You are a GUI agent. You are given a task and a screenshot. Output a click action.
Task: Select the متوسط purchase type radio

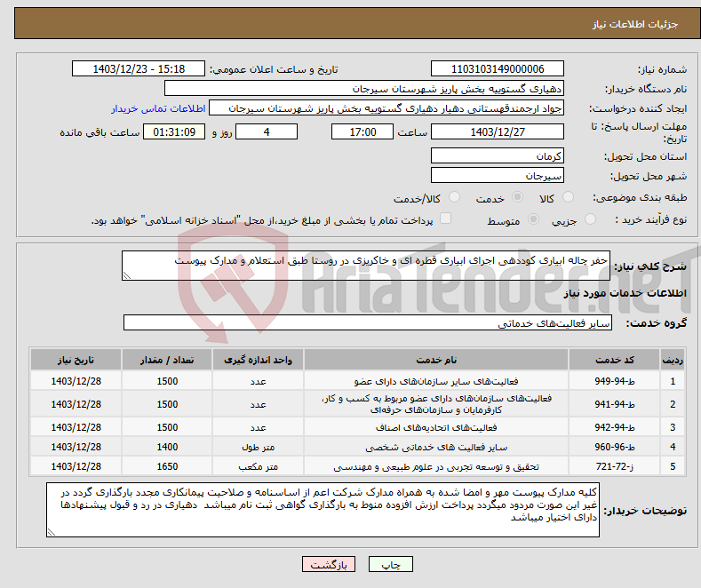coord(533,219)
